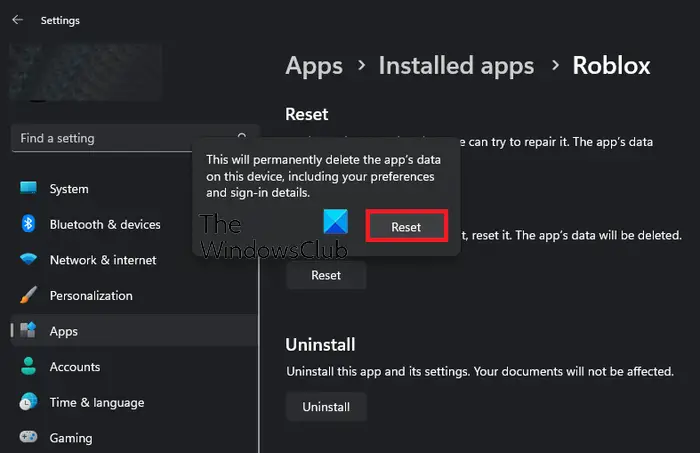The height and width of the screenshot is (453, 700).
Task: Click the back arrow in Settings
Action: click(17, 20)
